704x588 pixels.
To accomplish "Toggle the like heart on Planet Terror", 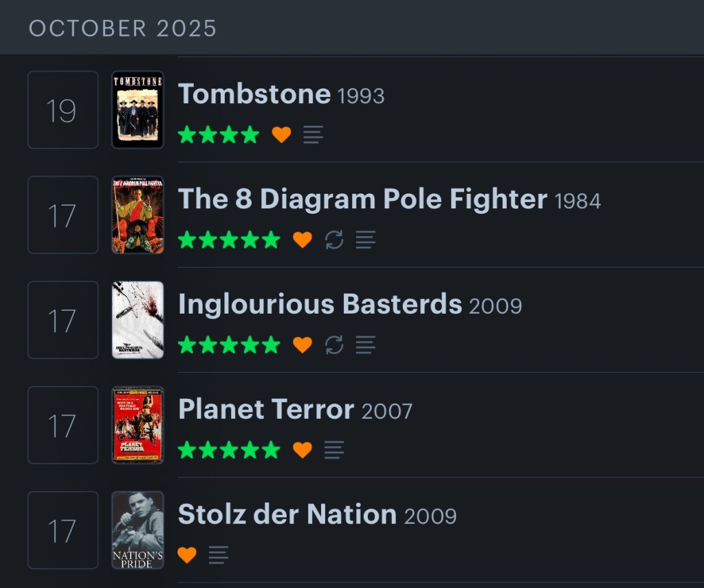I will tap(302, 450).
